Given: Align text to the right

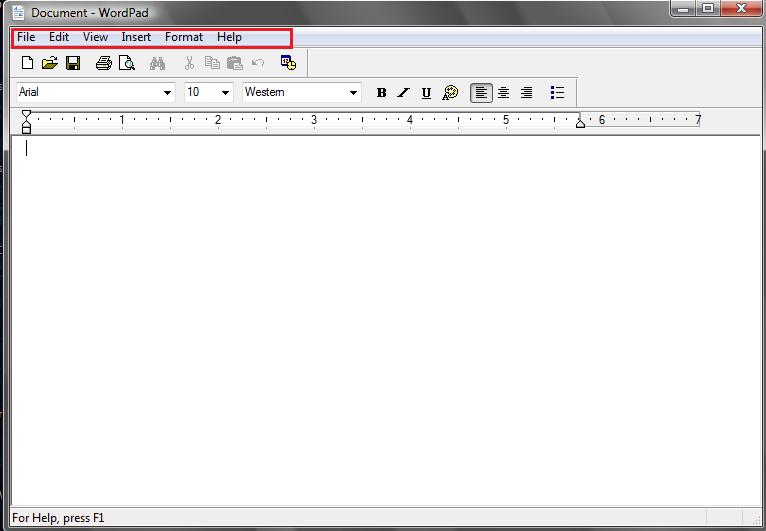Looking at the screenshot, I should click(x=526, y=93).
